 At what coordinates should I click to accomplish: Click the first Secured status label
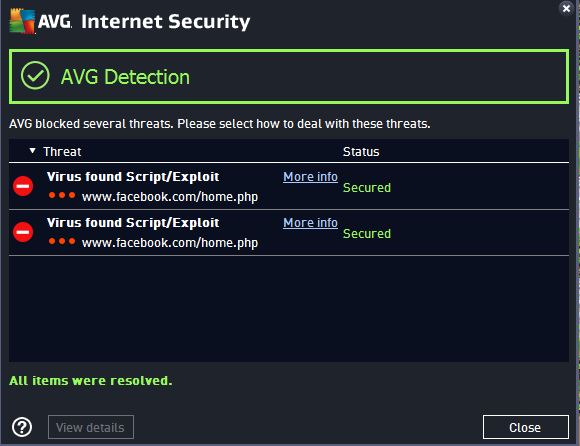tap(367, 187)
